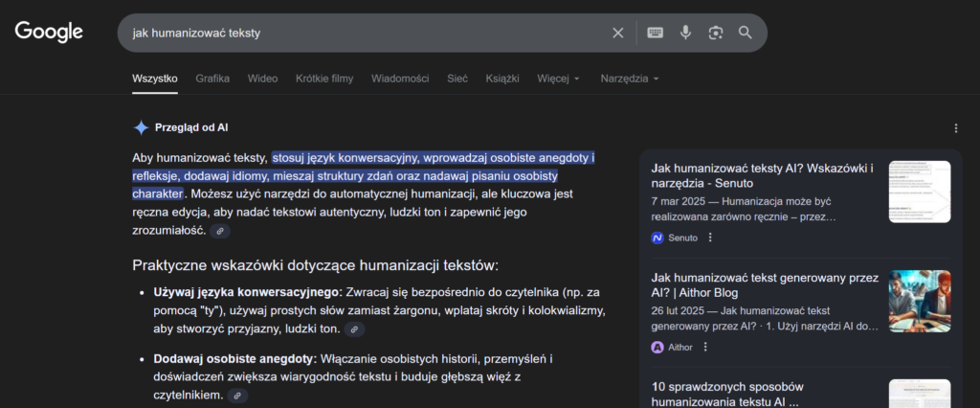Screen dimensions: 980x408
Task: Open 'Jak humanizować teksty AI? Wskazówki' Senuto result
Action: click(x=763, y=176)
